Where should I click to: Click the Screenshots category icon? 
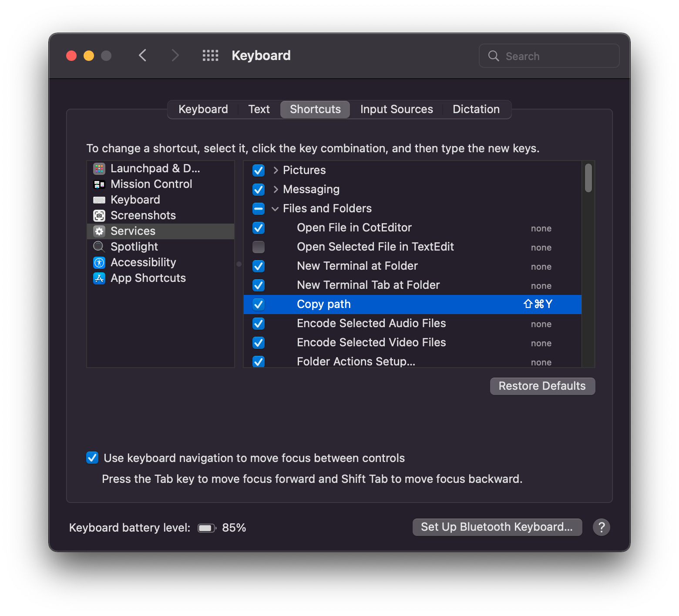tap(99, 216)
